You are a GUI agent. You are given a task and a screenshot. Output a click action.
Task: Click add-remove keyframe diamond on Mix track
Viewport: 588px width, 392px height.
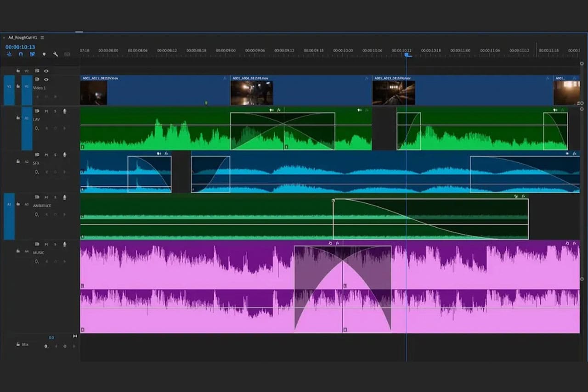coord(65,346)
